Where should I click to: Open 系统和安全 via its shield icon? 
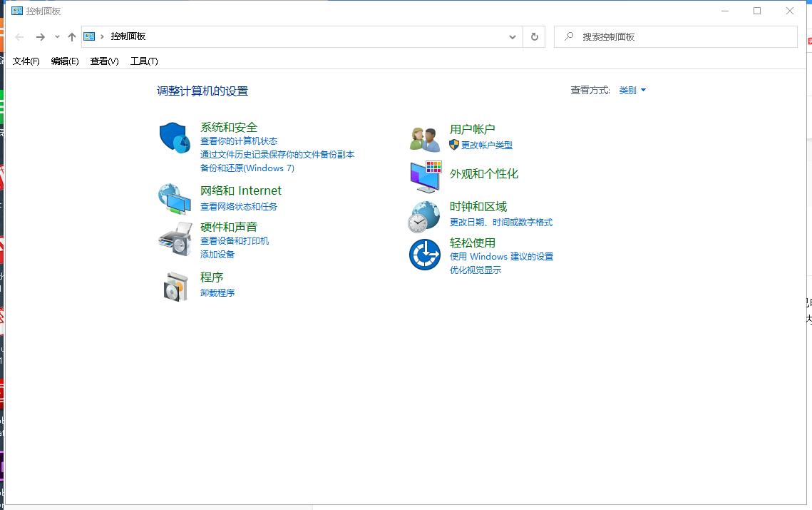tap(173, 137)
